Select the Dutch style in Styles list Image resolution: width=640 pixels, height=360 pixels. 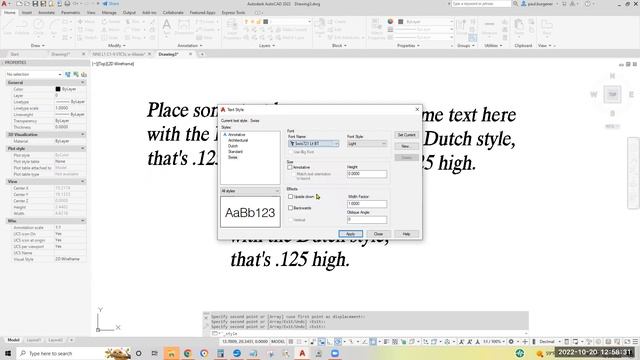(x=233, y=146)
